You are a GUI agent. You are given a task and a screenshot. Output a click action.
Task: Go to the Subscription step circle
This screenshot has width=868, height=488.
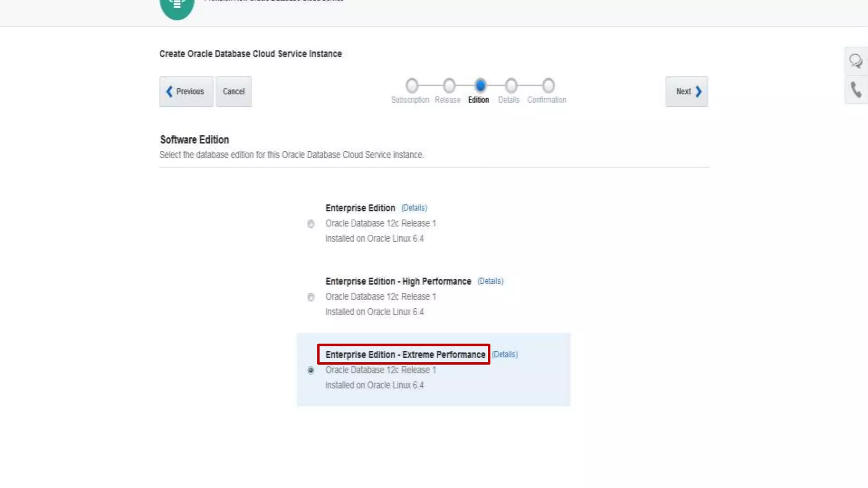click(x=412, y=86)
